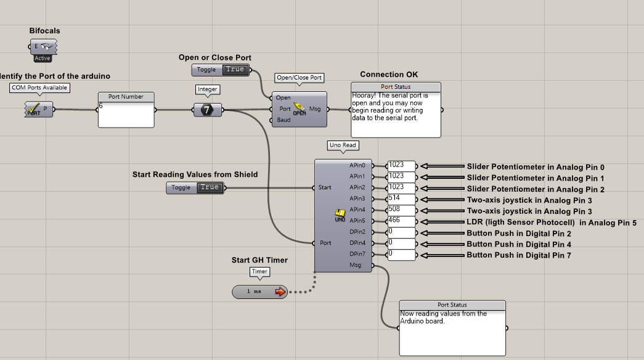The height and width of the screenshot is (360, 644).
Task: Toggle the Start Reading Values True switch
Action: pyautogui.click(x=210, y=187)
